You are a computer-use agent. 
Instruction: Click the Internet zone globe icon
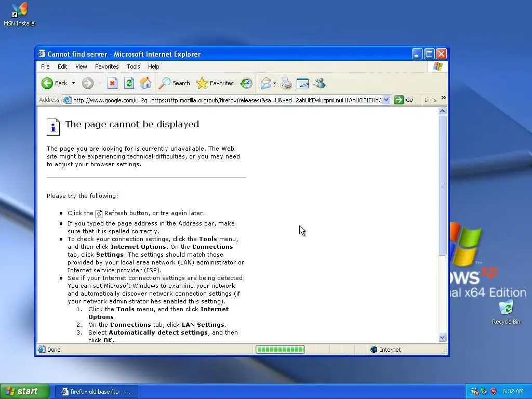click(x=374, y=350)
